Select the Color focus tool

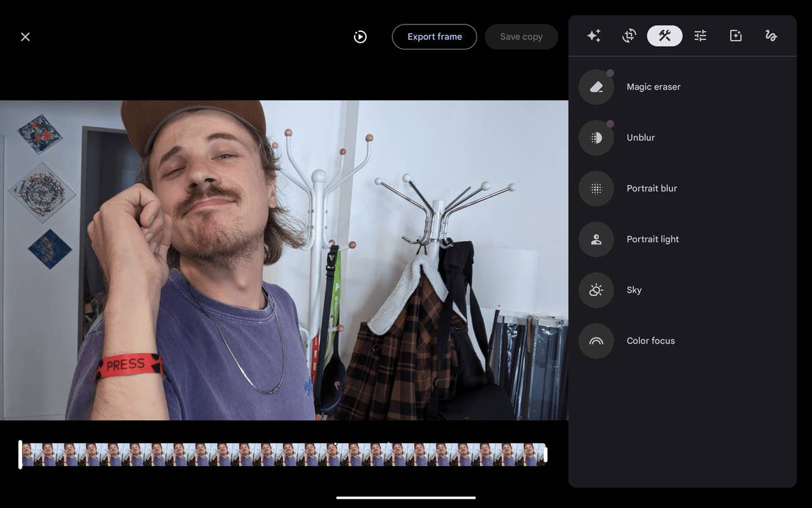point(596,341)
